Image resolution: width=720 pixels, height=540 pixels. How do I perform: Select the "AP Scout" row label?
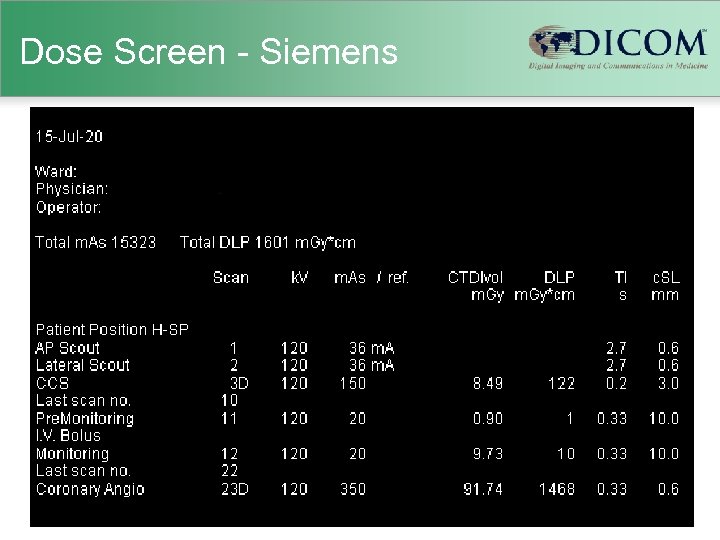click(x=68, y=348)
